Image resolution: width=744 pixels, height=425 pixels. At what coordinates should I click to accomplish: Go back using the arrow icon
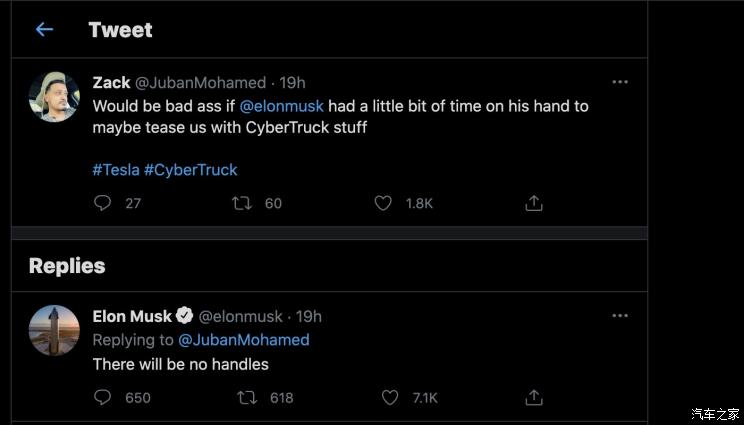pos(44,30)
